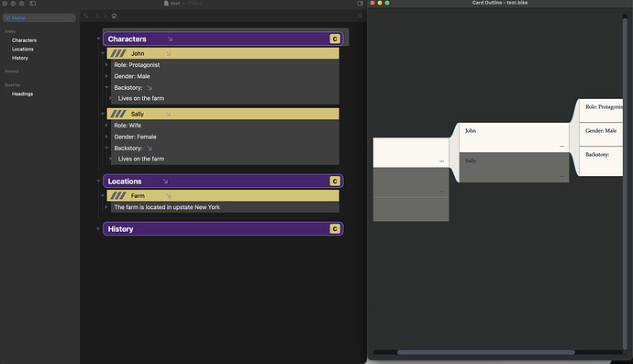This screenshot has height=364, width=633.
Task: Click the striped slashes icon on John row
Action: (x=118, y=53)
